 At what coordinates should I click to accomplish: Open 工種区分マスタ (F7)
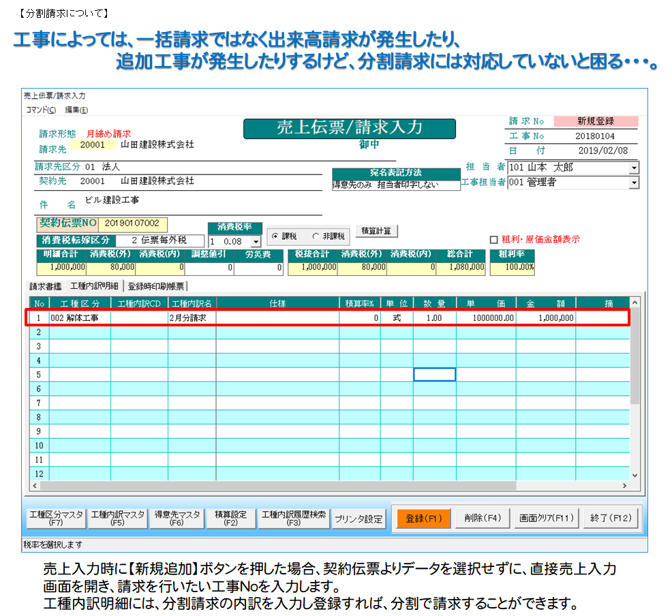(x=55, y=519)
